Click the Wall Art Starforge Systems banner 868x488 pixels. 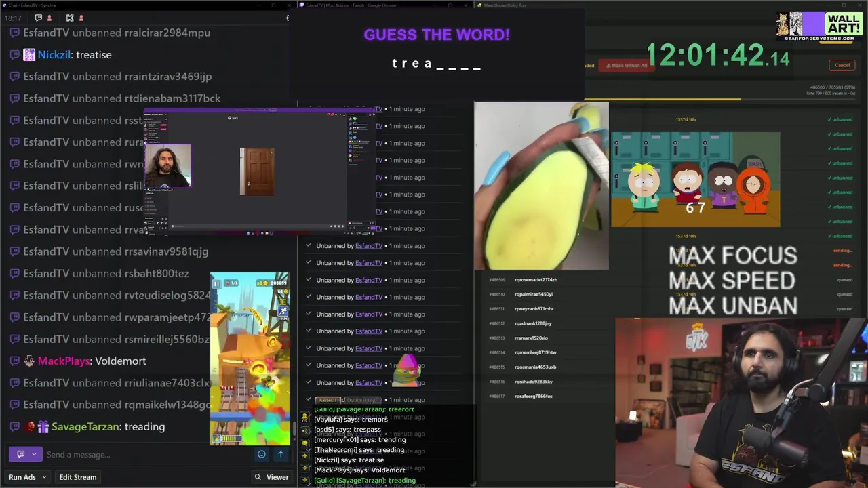tap(819, 25)
